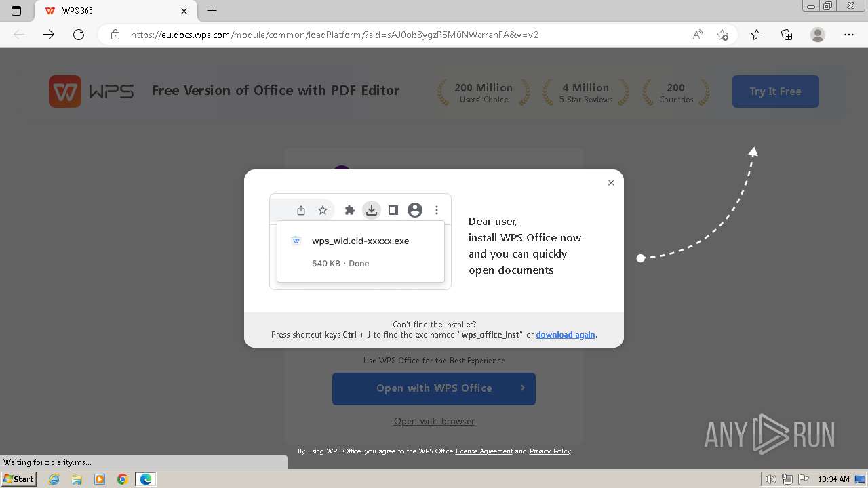Open Action Center flag icon
Viewport: 868px width, 488px height.
(803, 479)
